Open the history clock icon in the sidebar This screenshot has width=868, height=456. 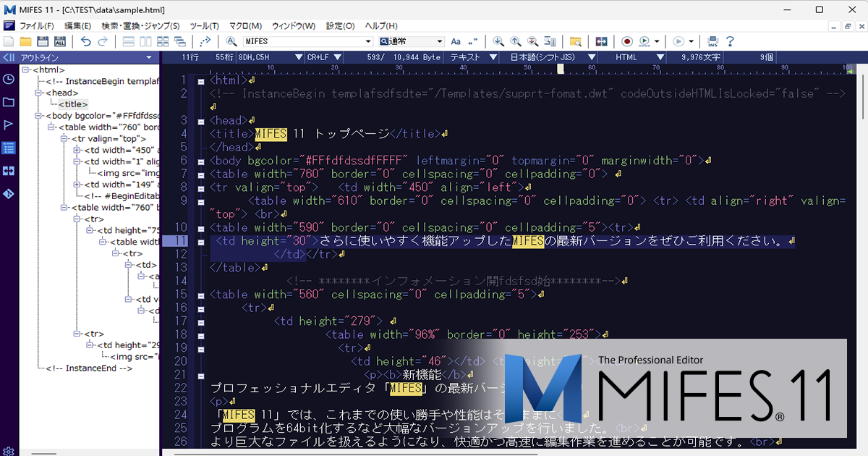[9, 80]
